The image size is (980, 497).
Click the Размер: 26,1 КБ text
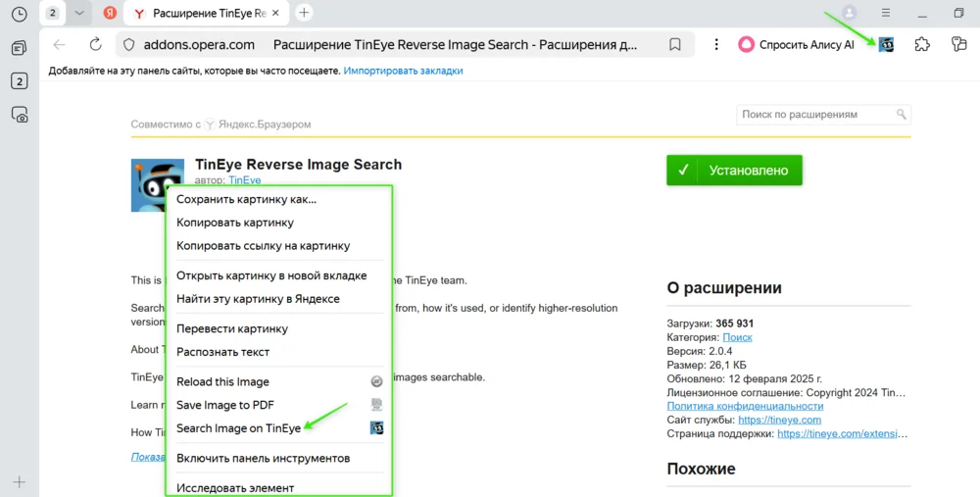(x=707, y=365)
